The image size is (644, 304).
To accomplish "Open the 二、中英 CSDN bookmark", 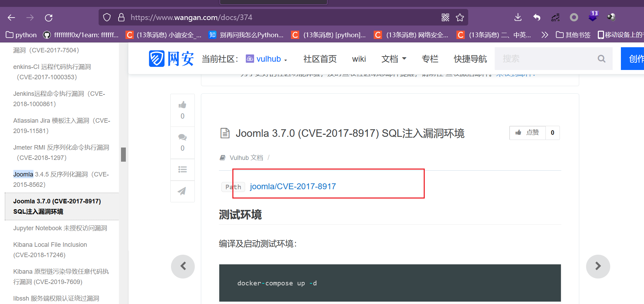I will click(x=494, y=35).
